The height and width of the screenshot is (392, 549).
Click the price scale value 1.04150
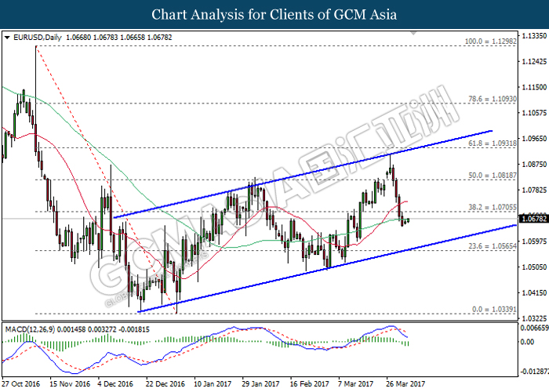[x=534, y=293]
